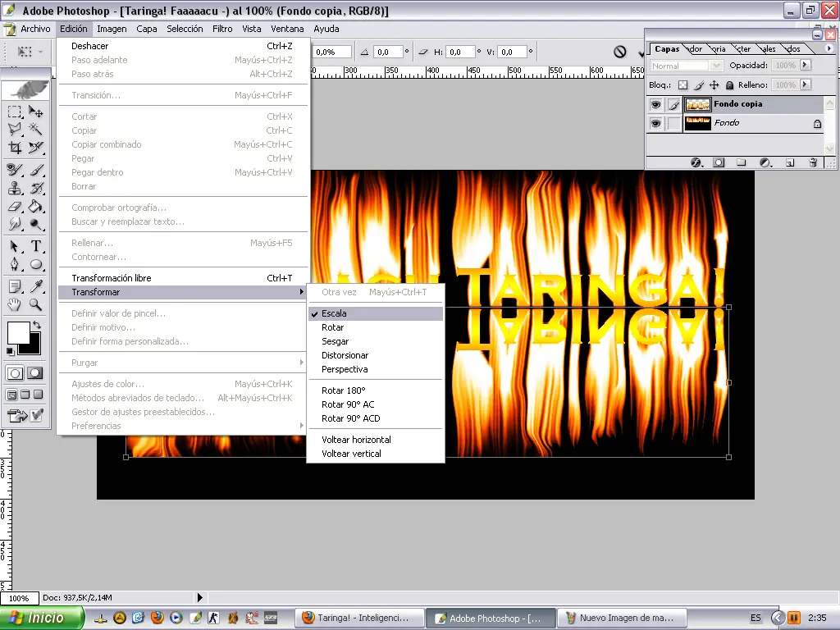Toggle lock image pixels brush icon

699,85
